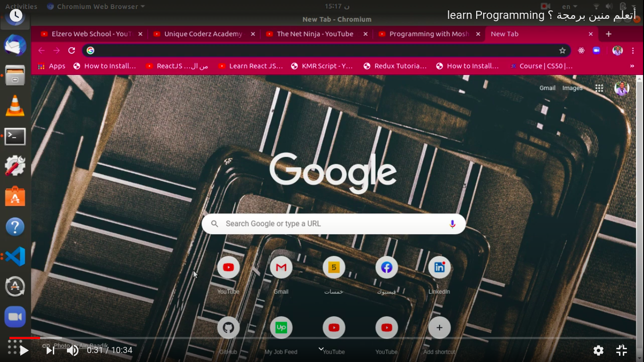Open the Chromium three-dot menu
644x362 pixels.
point(633,50)
